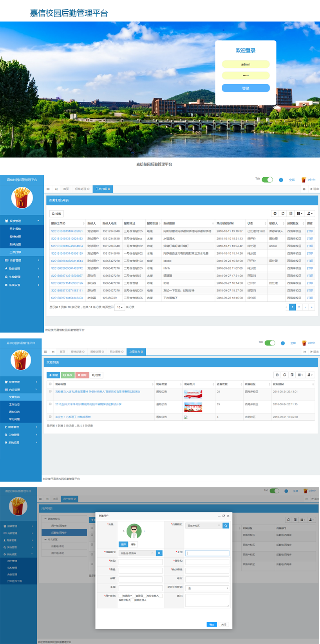This screenshot has height=644, width=320.
Task: Click the 登录 button on the login card
Action: 246,88
